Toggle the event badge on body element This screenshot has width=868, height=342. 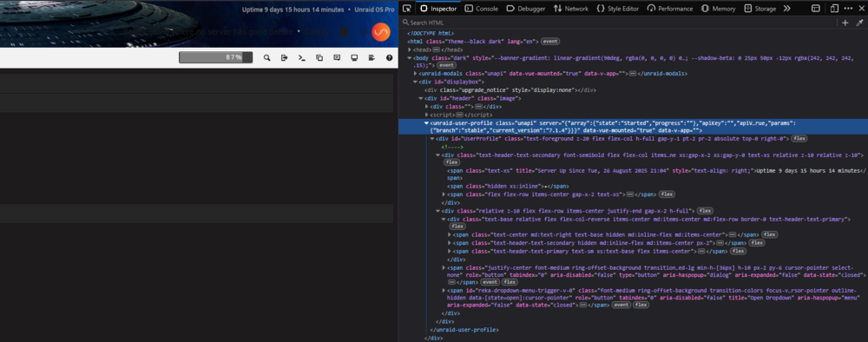point(447,65)
